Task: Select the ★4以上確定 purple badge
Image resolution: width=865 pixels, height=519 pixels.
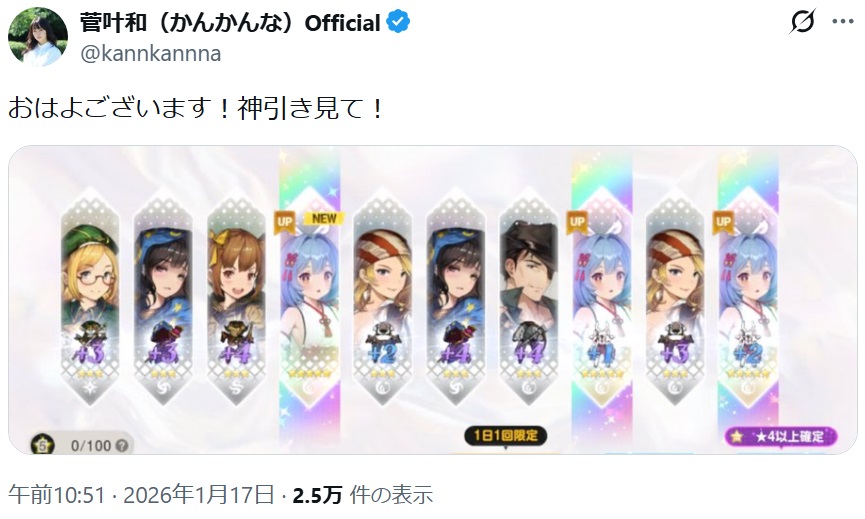Action: pos(781,437)
